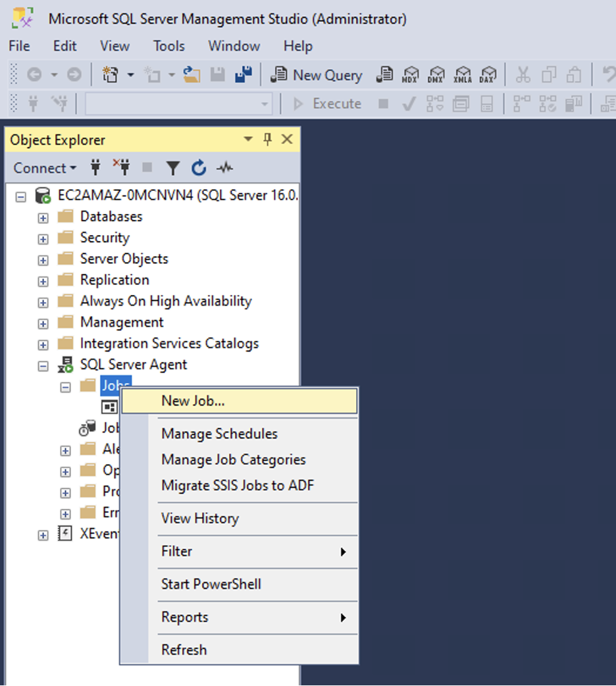Collapse the EC2AMAZ-0MCNVN4 server node

(20, 197)
